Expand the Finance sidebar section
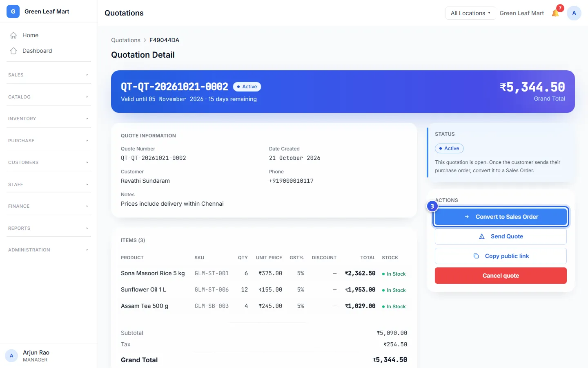588x368 pixels. point(49,206)
